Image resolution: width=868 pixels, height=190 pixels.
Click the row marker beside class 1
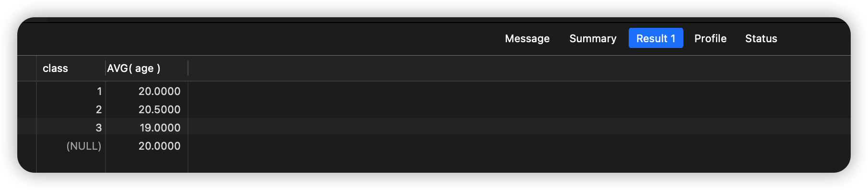coord(27,91)
